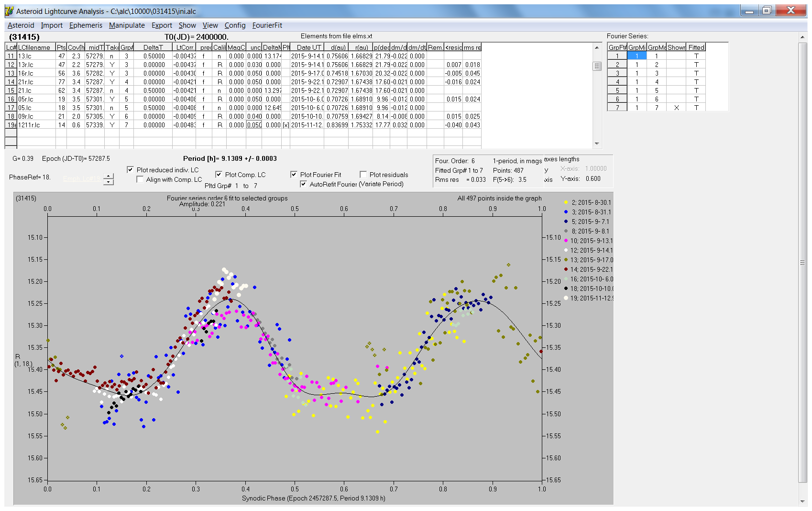
Task: Open the Asteroid menu
Action: [21, 25]
